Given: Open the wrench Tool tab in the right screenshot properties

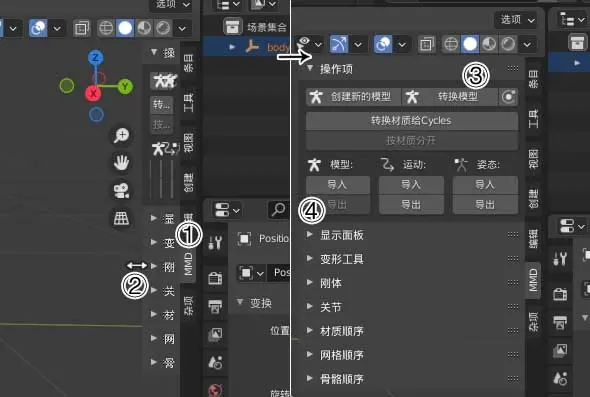Looking at the screenshot, I should click(560, 259).
